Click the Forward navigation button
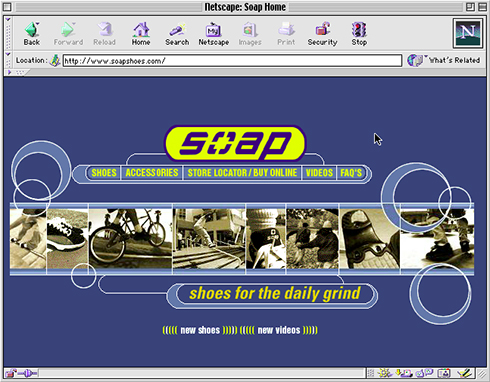The image size is (490, 382). [x=68, y=34]
